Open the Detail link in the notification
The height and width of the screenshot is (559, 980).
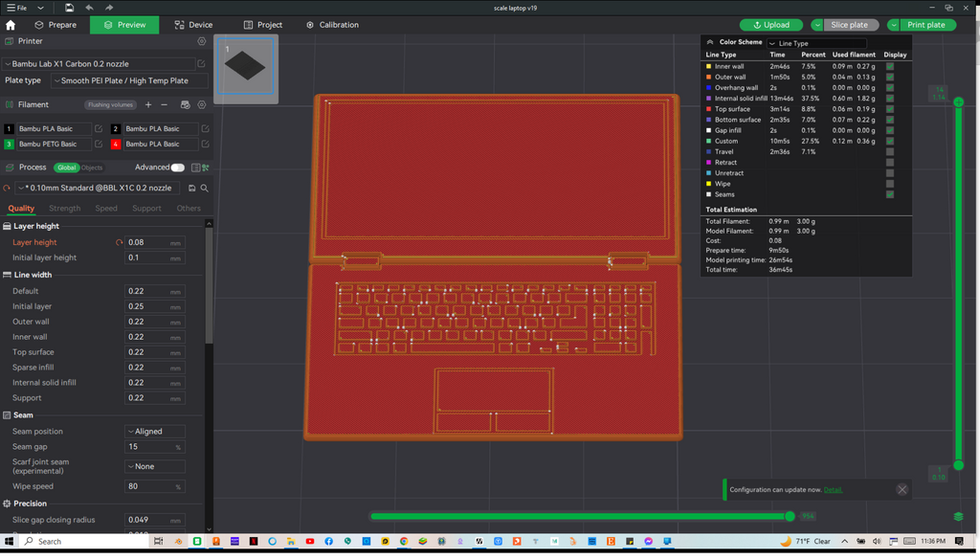coord(834,489)
